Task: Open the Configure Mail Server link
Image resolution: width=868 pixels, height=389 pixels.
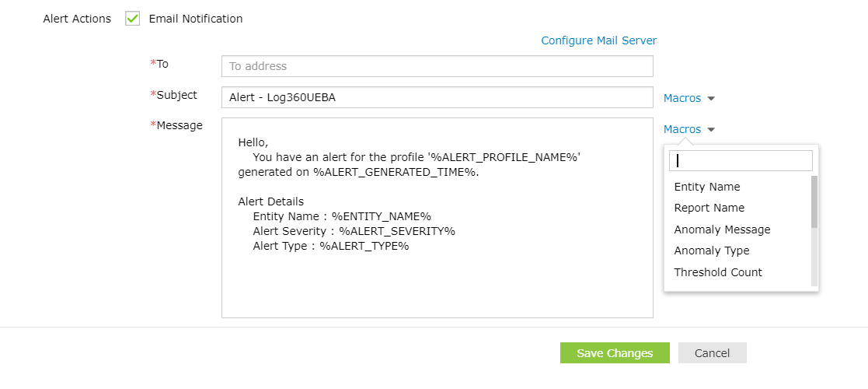Action: click(598, 40)
